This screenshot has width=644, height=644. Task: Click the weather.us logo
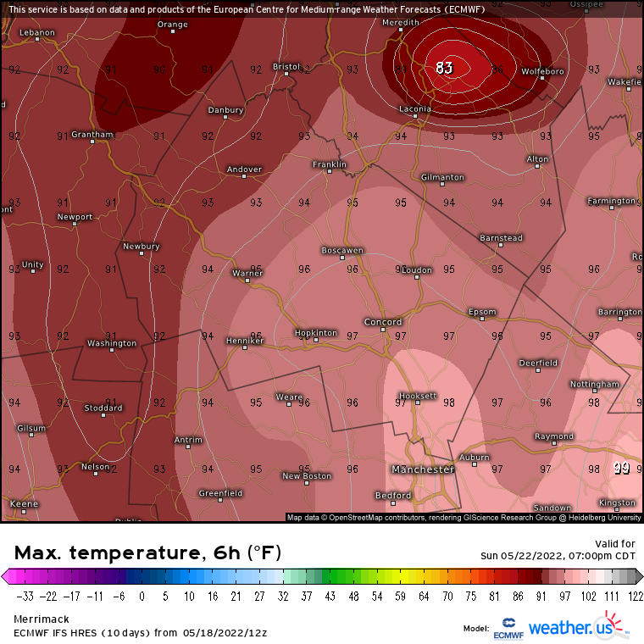(x=578, y=627)
